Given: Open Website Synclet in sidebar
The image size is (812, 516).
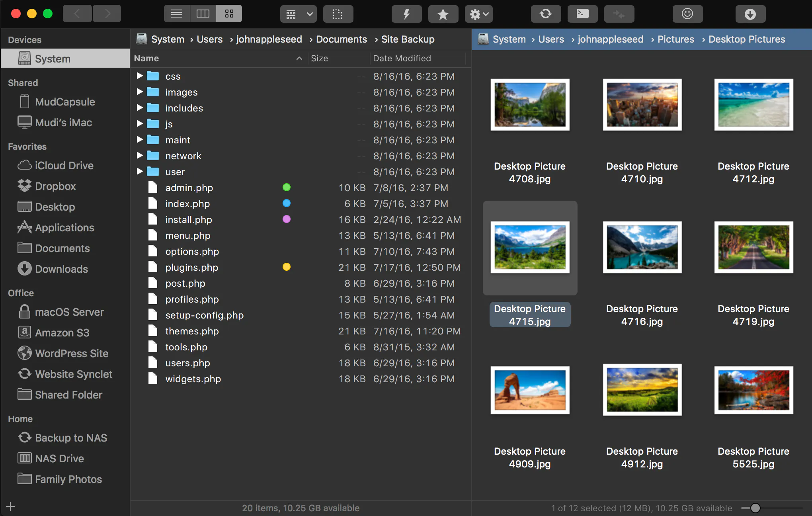Looking at the screenshot, I should click(65, 374).
